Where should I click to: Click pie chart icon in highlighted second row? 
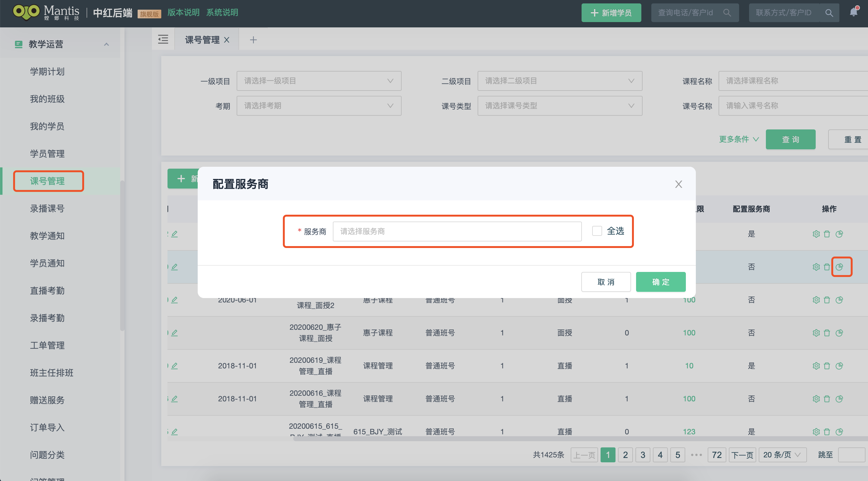tap(839, 267)
